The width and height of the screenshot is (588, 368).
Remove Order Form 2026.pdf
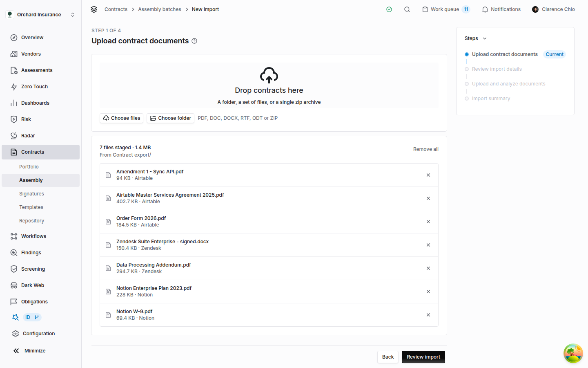coord(428,222)
